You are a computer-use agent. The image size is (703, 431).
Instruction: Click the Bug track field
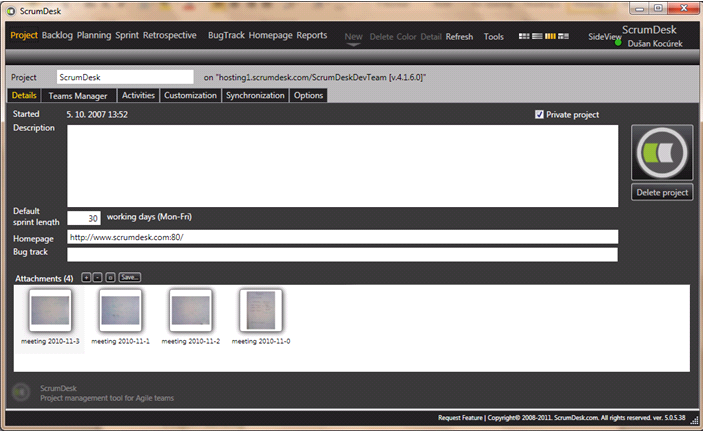point(343,255)
